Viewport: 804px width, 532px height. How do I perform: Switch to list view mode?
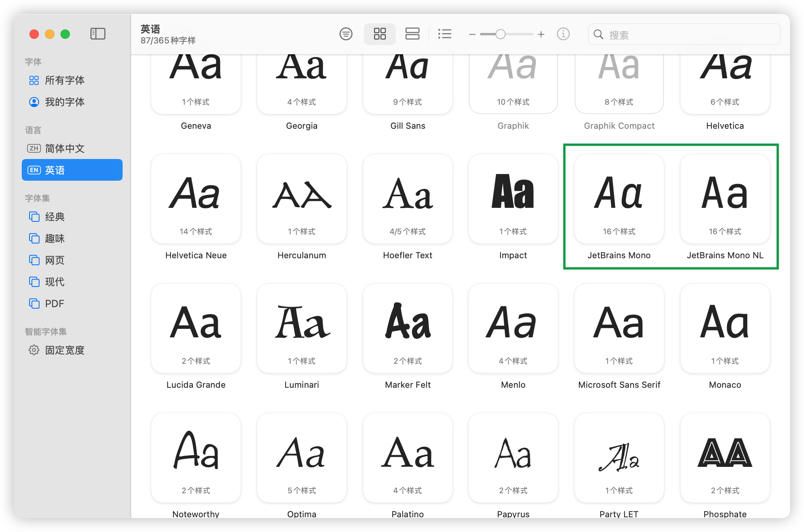click(x=445, y=34)
